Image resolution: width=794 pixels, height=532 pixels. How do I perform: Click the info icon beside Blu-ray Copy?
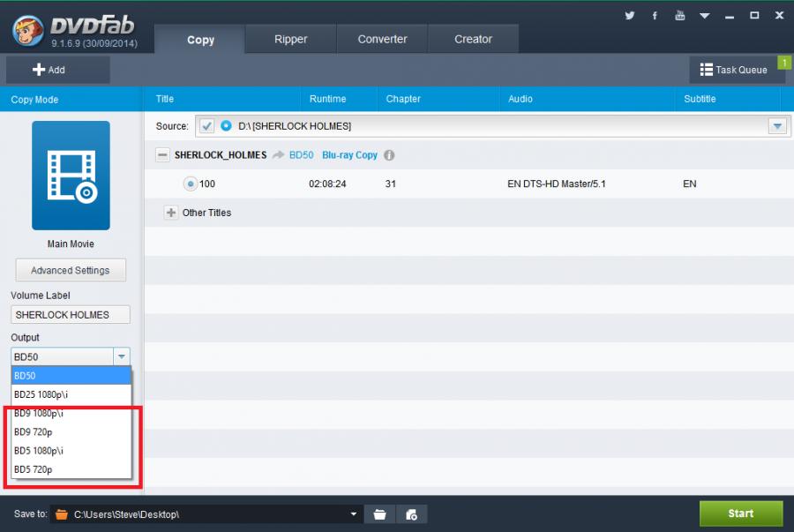pyautogui.click(x=389, y=155)
